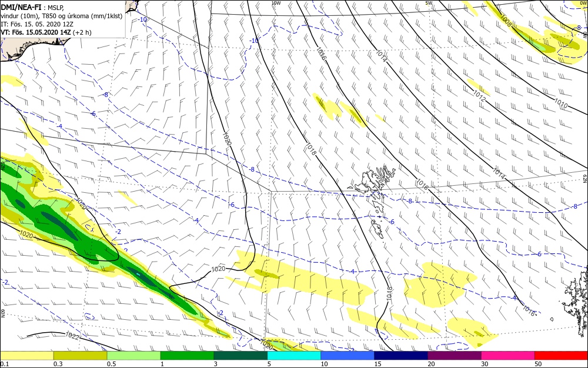This screenshot has height=368, width=588.
Task: Click the '1012' isobar label
Action: (479, 96)
